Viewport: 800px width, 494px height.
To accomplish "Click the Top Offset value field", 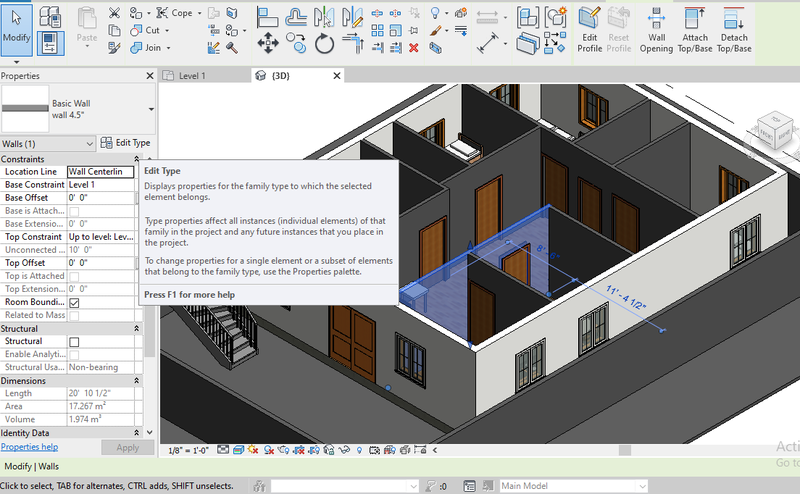I will [101, 263].
